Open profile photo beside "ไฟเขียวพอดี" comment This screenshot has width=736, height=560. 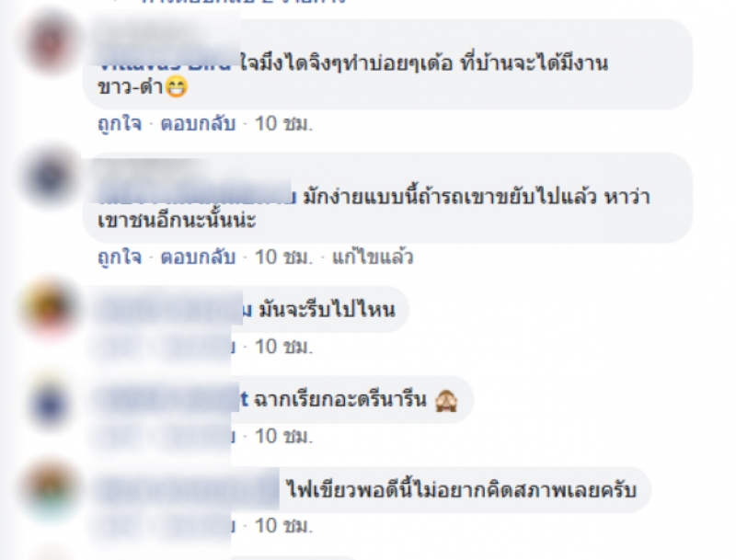[51, 489]
